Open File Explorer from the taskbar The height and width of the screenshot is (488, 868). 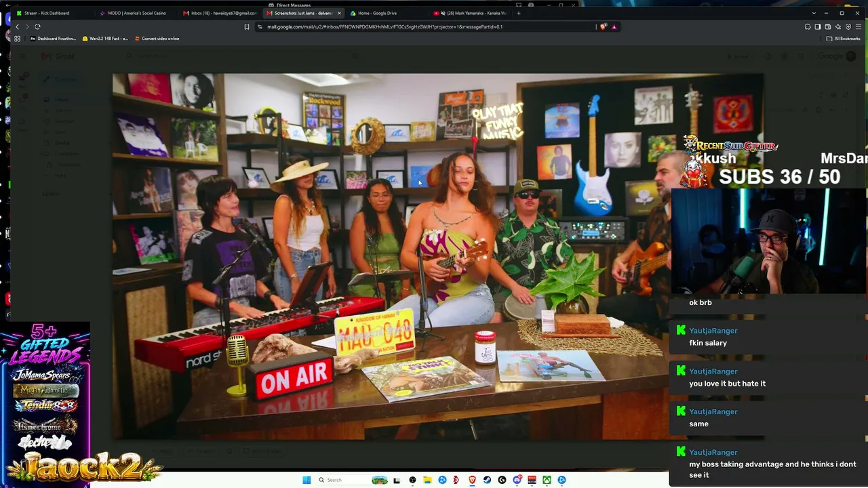tap(427, 480)
